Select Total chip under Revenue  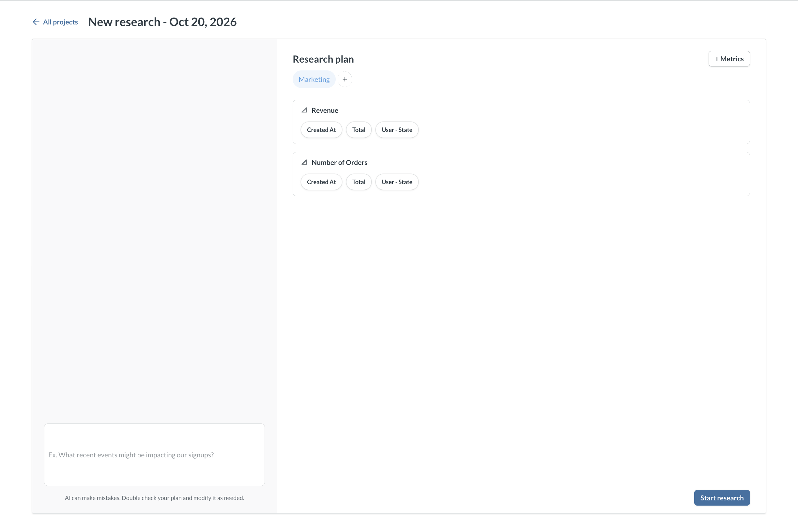click(x=359, y=130)
